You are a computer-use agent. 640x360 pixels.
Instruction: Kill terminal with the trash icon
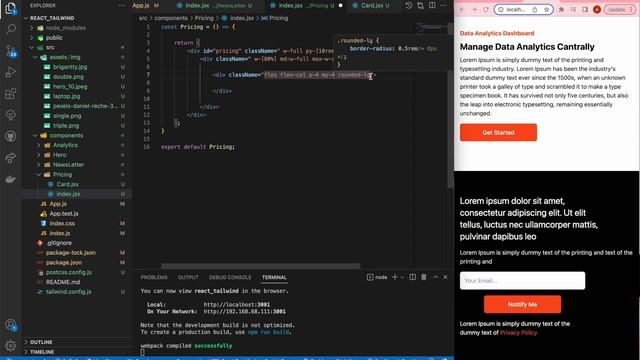tap(424, 277)
